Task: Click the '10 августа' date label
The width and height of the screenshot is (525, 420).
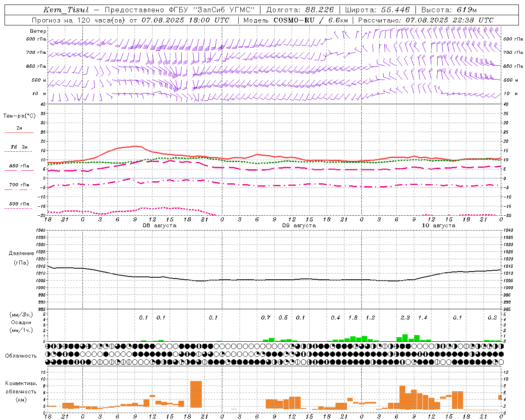Action: point(438,226)
